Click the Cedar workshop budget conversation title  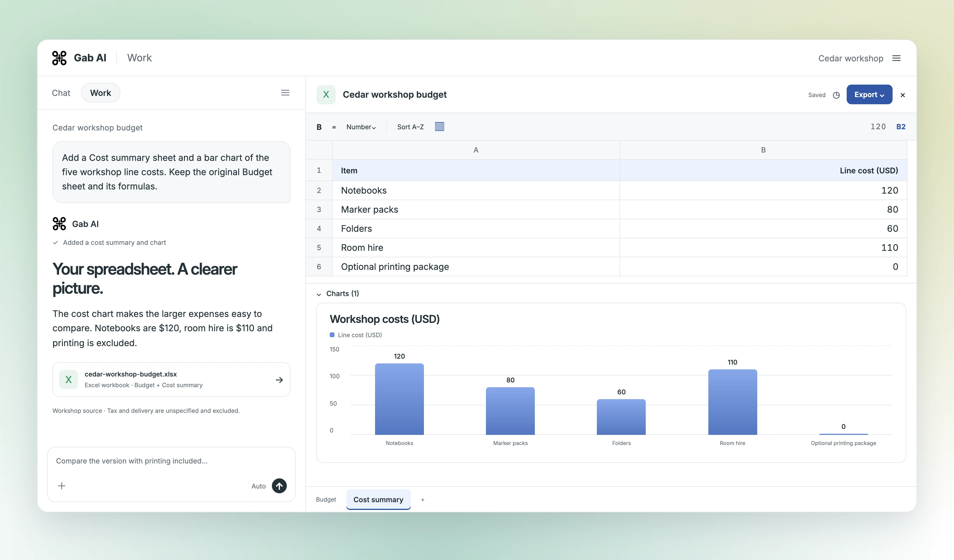tap(97, 127)
